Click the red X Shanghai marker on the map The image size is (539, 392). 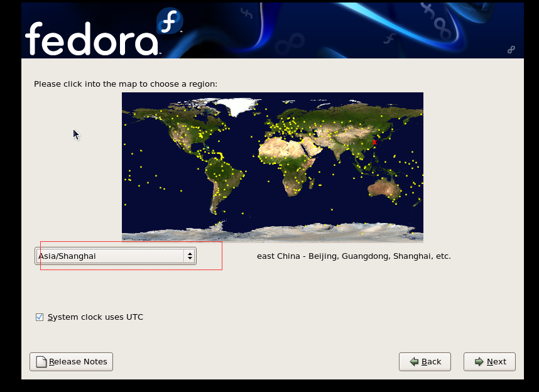pyautogui.click(x=374, y=142)
